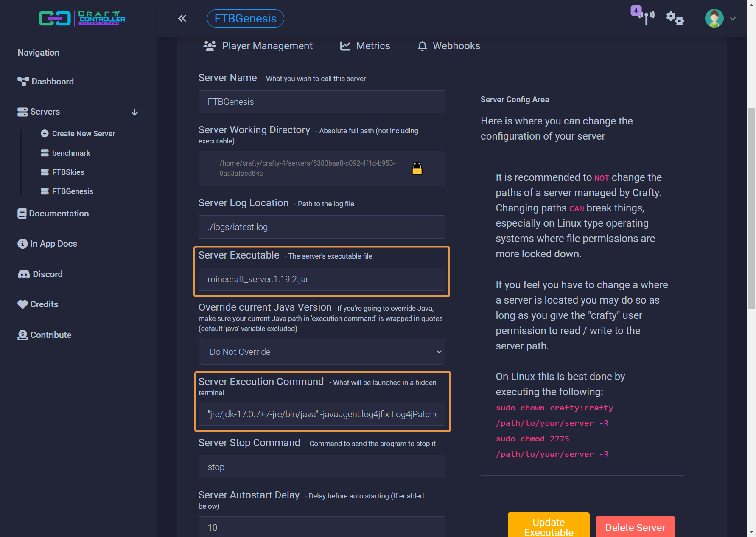This screenshot has width=756, height=537.
Task: Click the Server Autostart Delay field
Action: (x=322, y=527)
